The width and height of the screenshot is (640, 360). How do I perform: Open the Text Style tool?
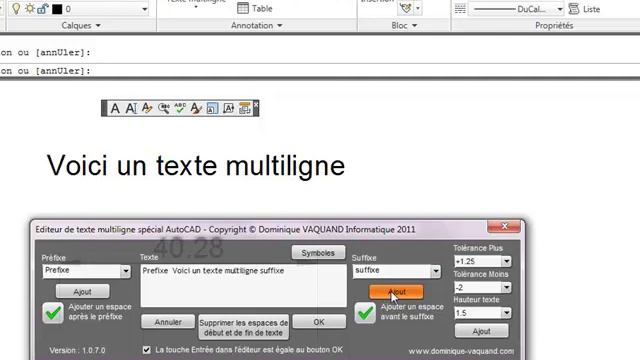point(196,109)
